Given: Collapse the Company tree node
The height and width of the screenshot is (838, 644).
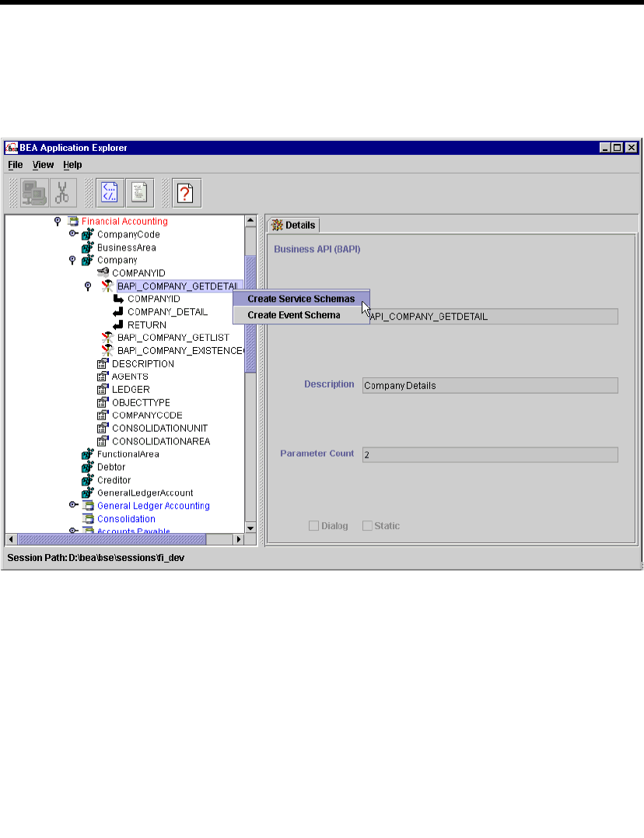Looking at the screenshot, I should click(x=72, y=260).
